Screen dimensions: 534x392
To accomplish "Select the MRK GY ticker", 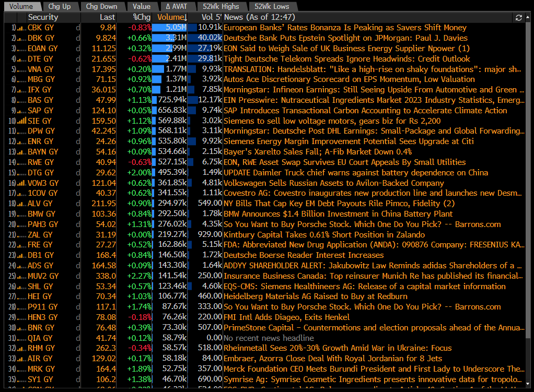I will pyautogui.click(x=41, y=369).
